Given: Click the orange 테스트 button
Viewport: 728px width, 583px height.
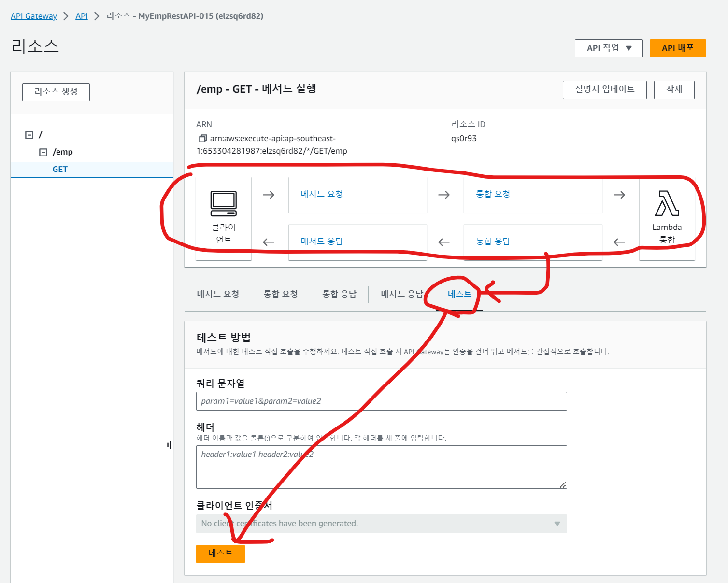Looking at the screenshot, I should click(220, 554).
